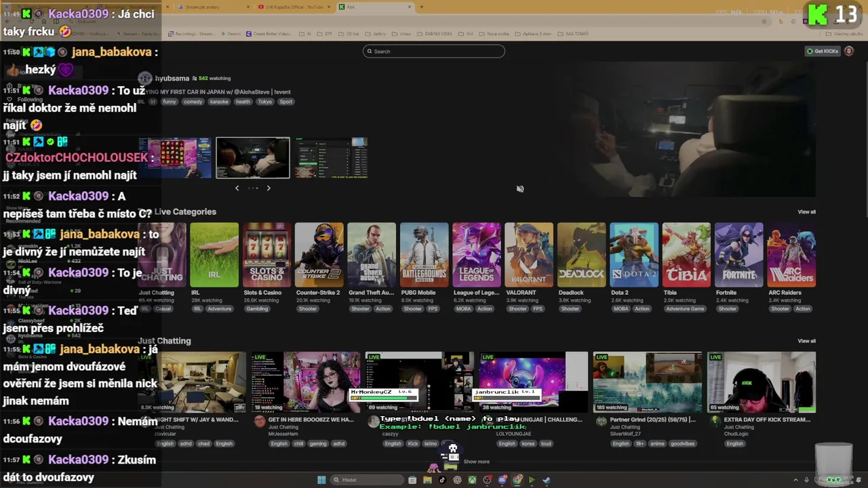Click the goodvibes tag under SilverWolf_27 stream
Viewport: 868px width, 488px height.
coord(682,444)
